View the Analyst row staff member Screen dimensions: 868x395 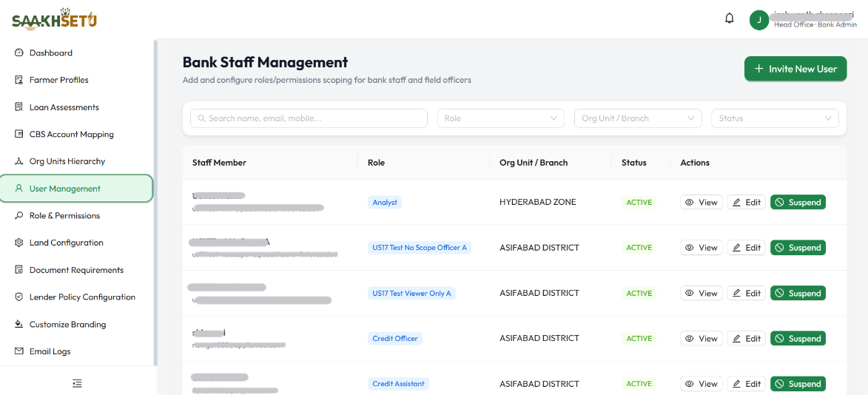tap(702, 202)
